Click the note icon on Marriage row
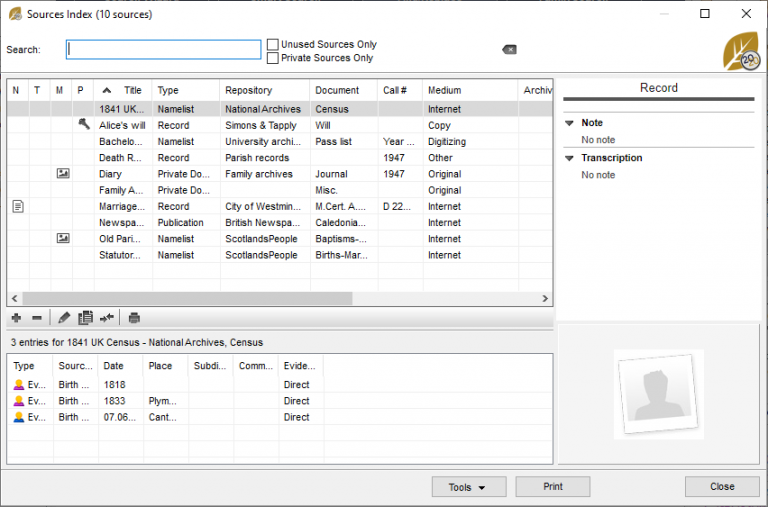Image resolution: width=768 pixels, height=507 pixels. pyautogui.click(x=16, y=206)
